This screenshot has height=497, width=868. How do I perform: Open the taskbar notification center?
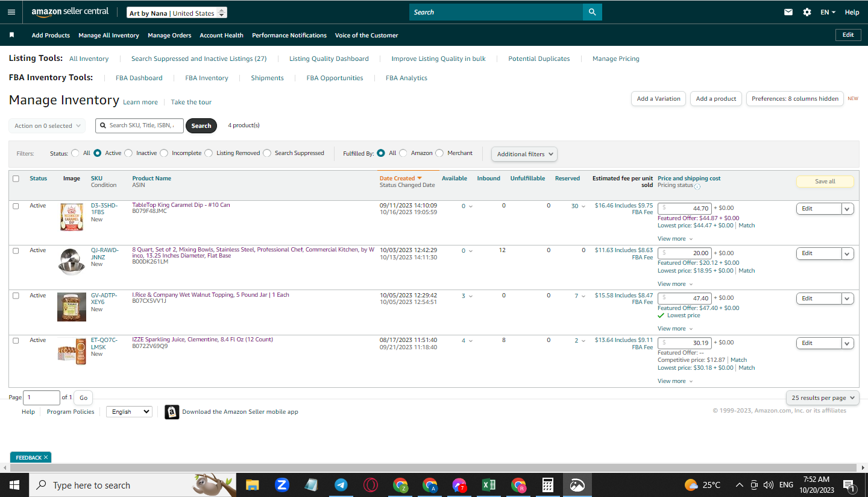point(849,485)
